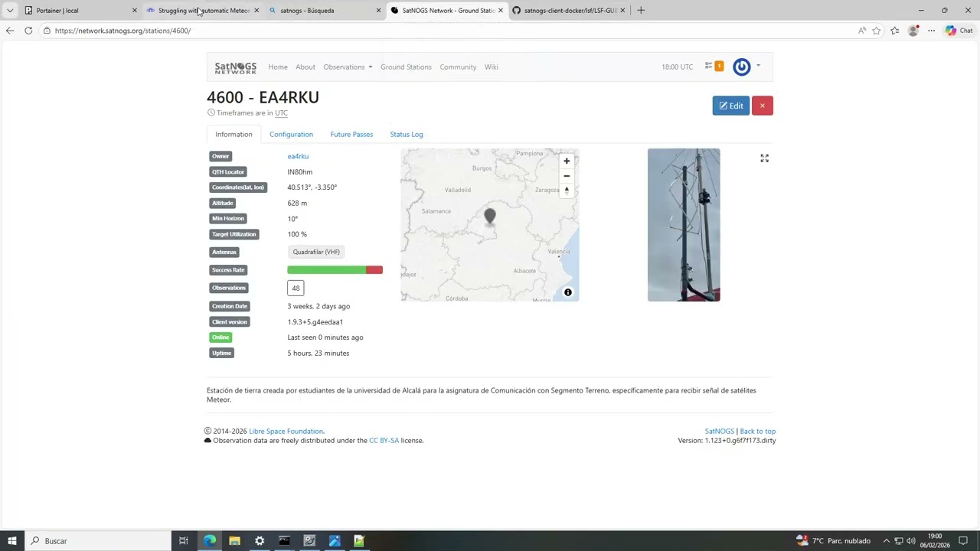Open the Copilot Chat button
980x551 pixels.
(x=959, y=31)
